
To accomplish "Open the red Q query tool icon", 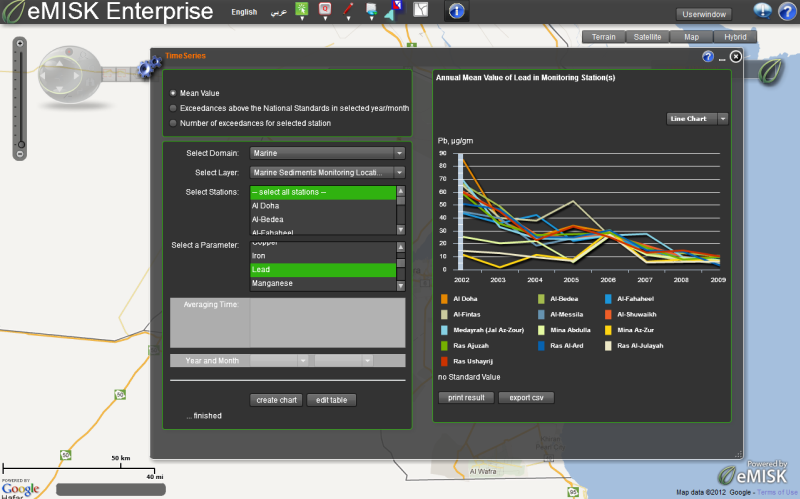I will tap(325, 8).
